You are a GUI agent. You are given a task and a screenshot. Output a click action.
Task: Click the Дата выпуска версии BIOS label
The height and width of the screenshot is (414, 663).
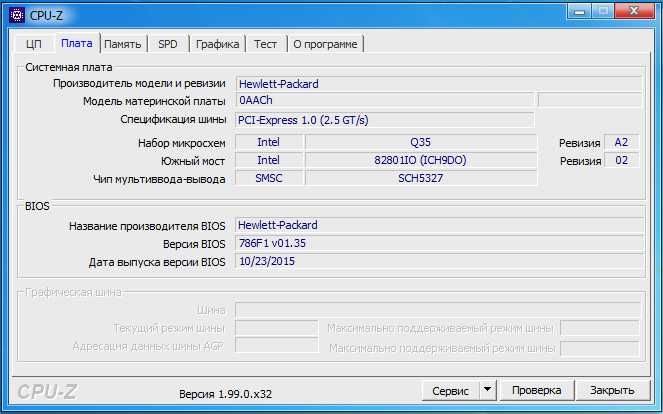[x=157, y=263]
